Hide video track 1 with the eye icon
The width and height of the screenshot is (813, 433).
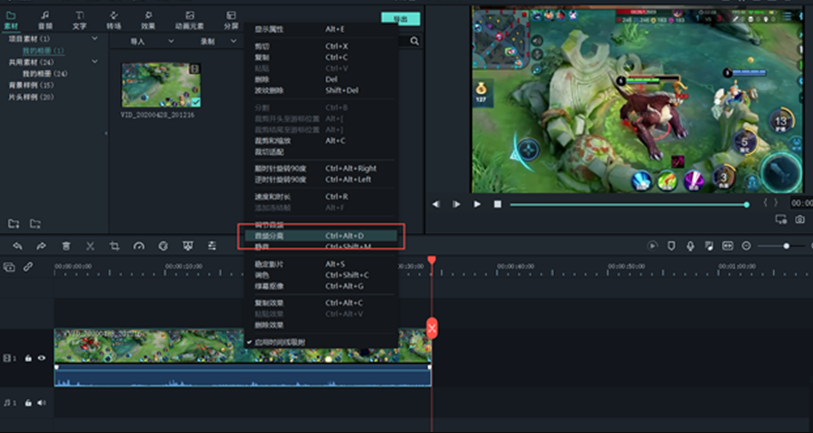point(41,358)
